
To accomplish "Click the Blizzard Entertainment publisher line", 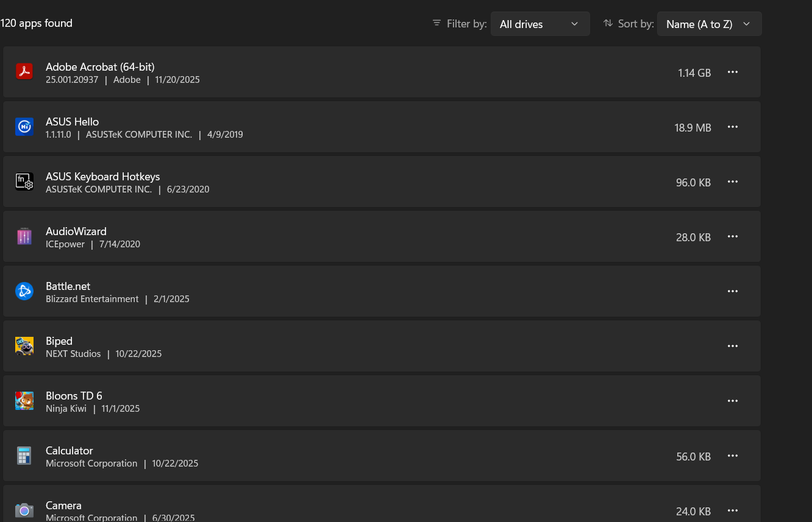I will point(118,299).
